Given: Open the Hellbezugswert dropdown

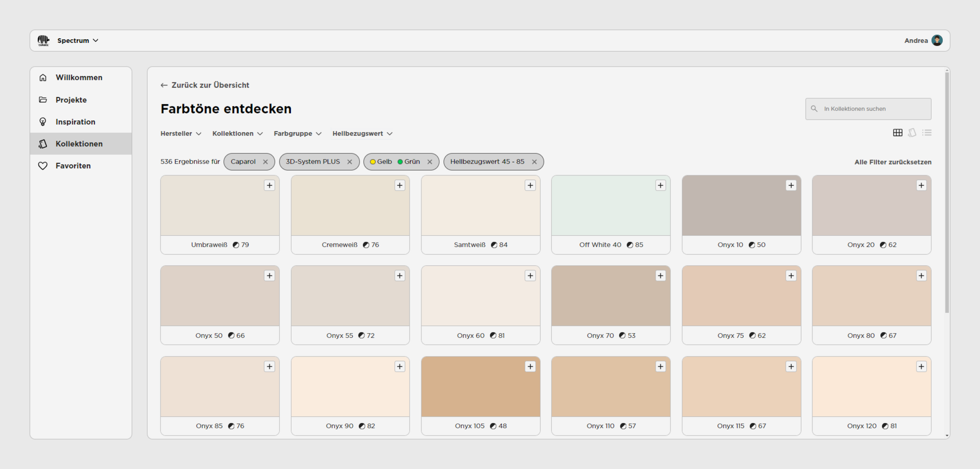Looking at the screenshot, I should [362, 133].
